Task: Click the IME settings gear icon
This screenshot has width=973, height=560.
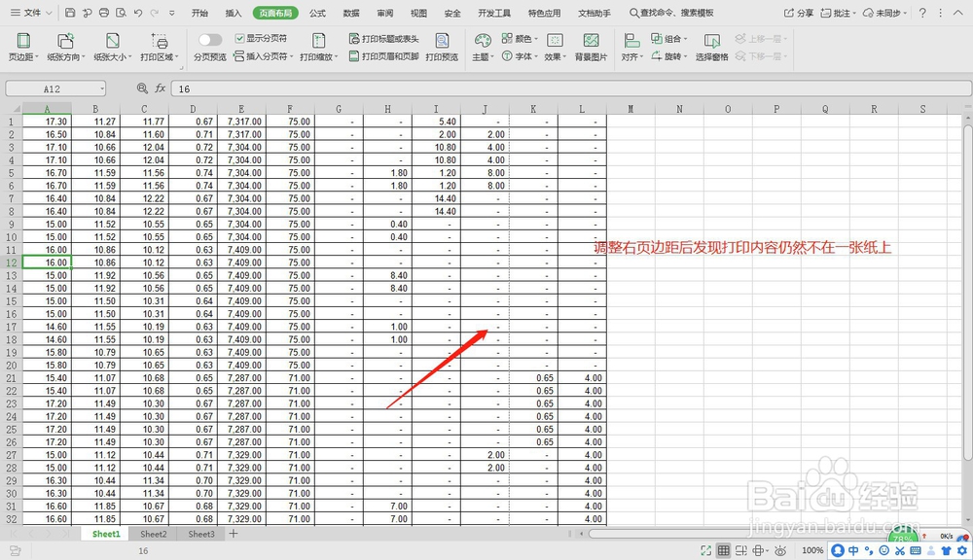Action: point(962,550)
